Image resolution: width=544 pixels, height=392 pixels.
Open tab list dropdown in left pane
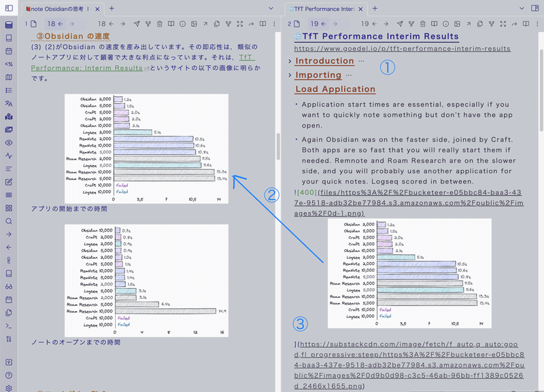pos(271,8)
